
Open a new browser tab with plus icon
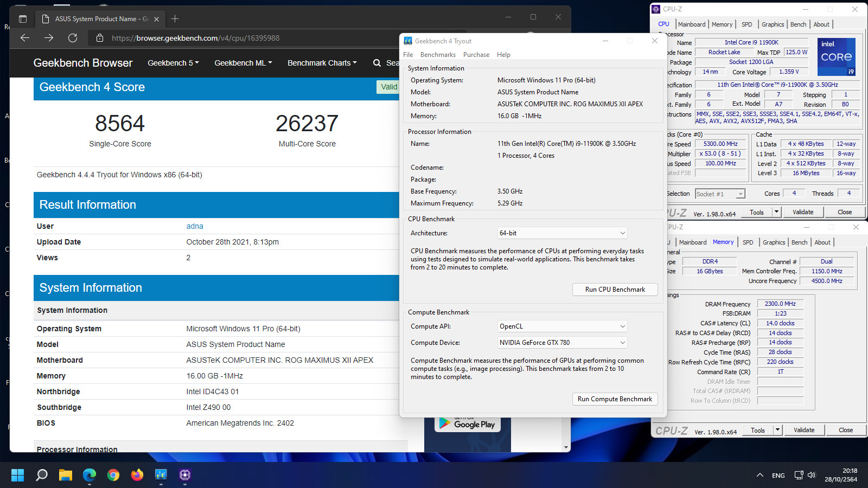click(175, 19)
